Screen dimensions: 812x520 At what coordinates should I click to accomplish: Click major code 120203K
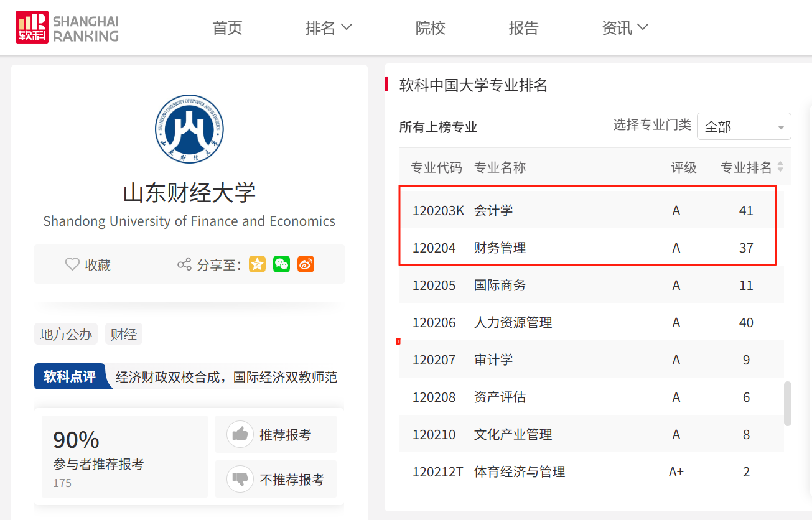pos(438,210)
